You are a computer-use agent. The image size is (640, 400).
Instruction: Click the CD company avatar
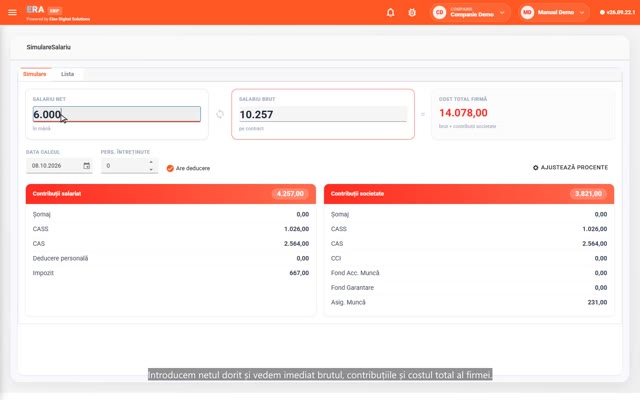point(439,12)
